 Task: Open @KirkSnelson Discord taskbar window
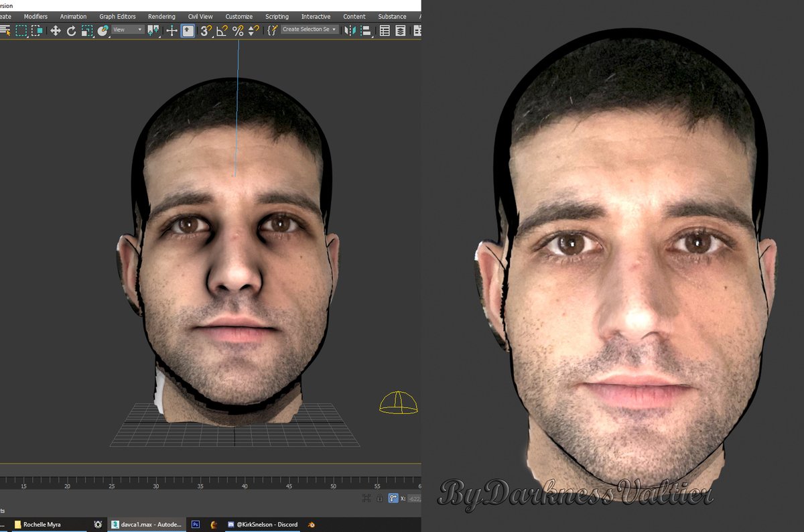(263, 525)
